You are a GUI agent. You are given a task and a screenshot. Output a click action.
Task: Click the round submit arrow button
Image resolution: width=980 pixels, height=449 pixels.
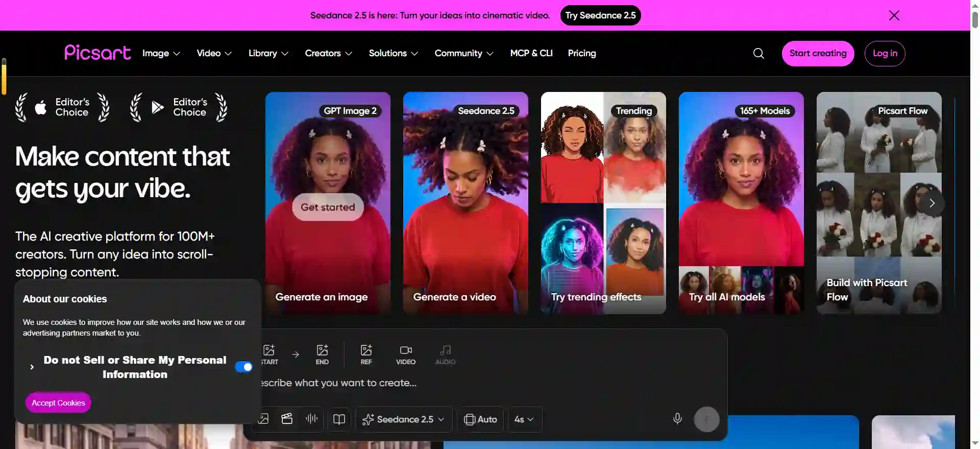[706, 419]
